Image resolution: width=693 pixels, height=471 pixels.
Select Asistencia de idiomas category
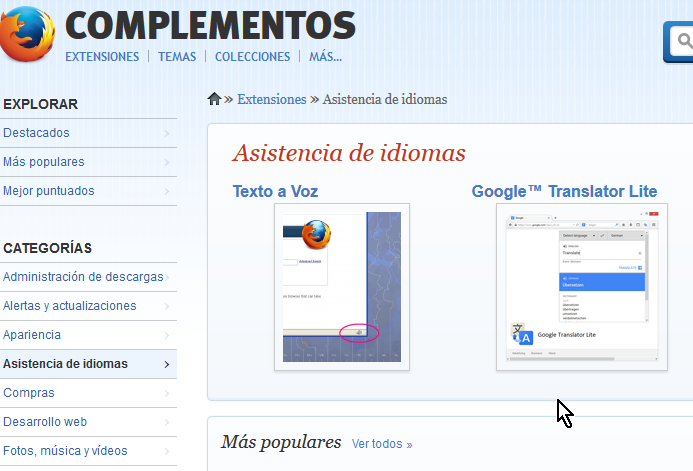click(x=88, y=364)
